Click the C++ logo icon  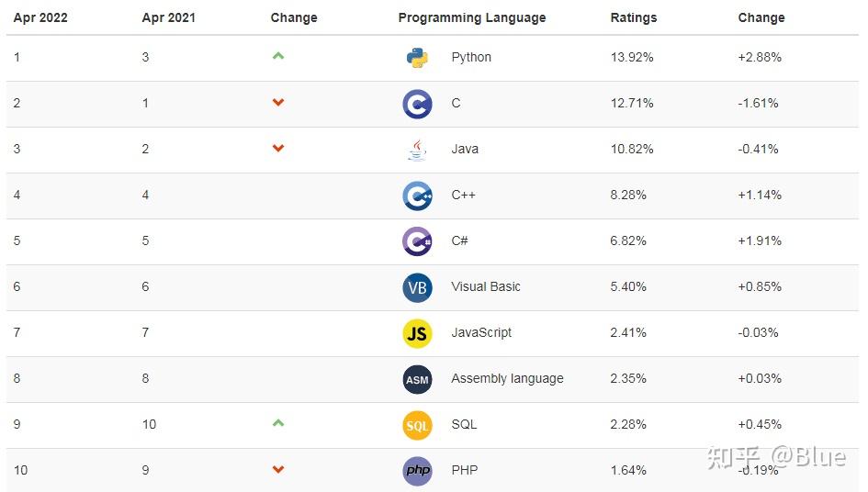[x=417, y=196]
